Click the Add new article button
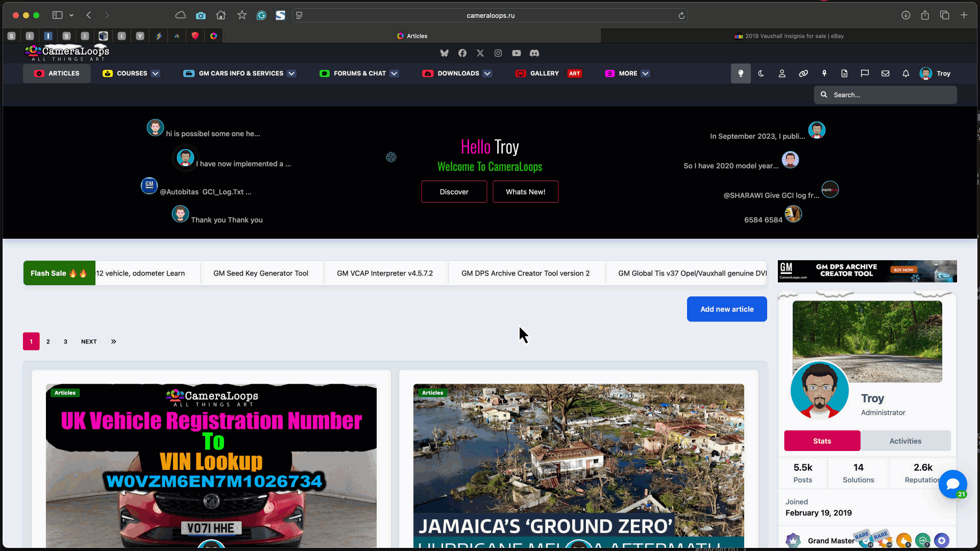This screenshot has height=551, width=980. [x=727, y=309]
